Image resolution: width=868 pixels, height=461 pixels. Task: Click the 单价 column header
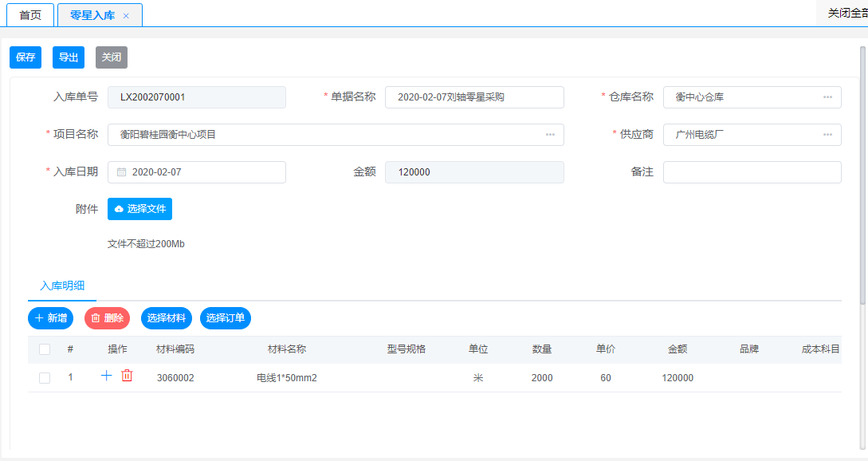[x=606, y=349]
